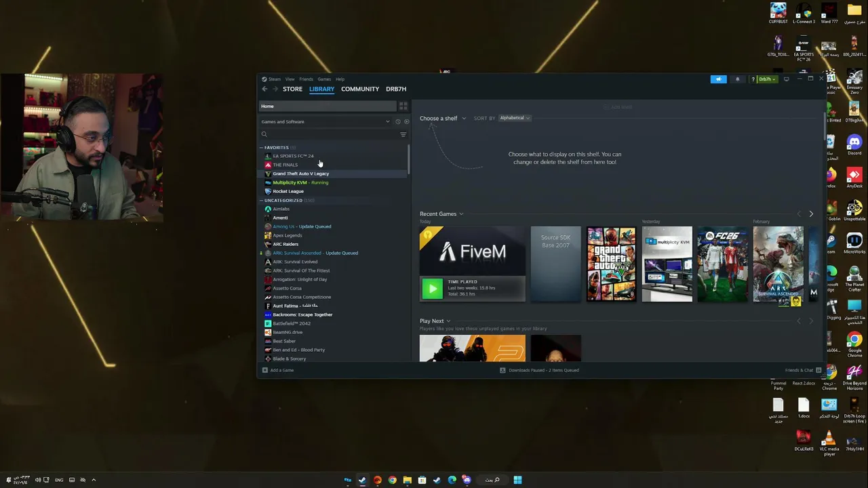Open VLC media player desktop shortcut

(829, 444)
